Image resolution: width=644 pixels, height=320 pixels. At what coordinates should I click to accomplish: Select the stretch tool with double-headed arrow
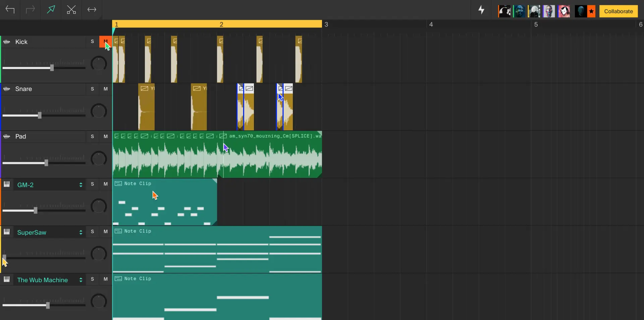92,10
